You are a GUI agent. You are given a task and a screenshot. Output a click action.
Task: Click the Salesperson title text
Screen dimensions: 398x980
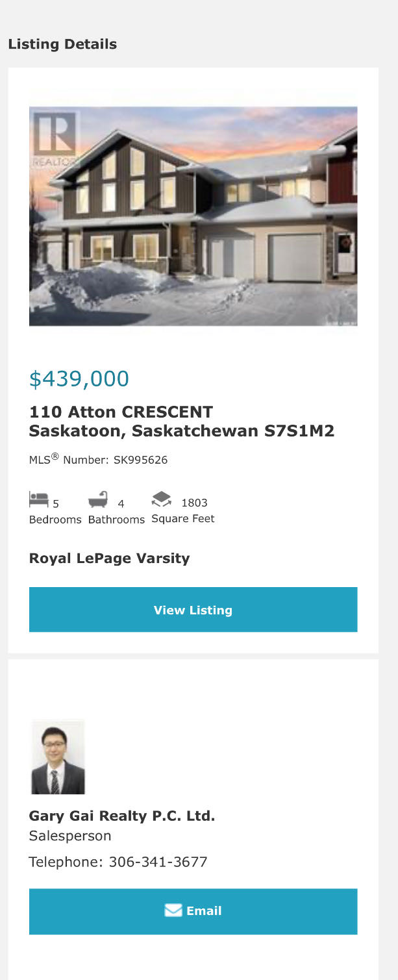tap(69, 836)
